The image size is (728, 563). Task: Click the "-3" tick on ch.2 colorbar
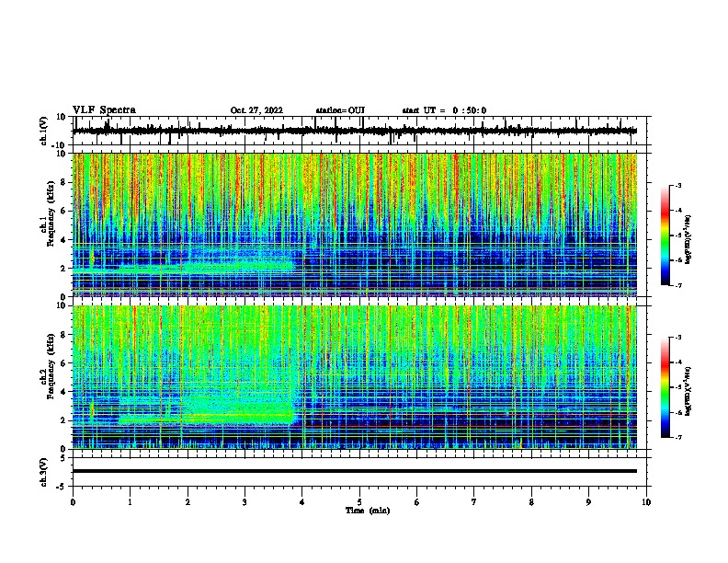pos(678,338)
